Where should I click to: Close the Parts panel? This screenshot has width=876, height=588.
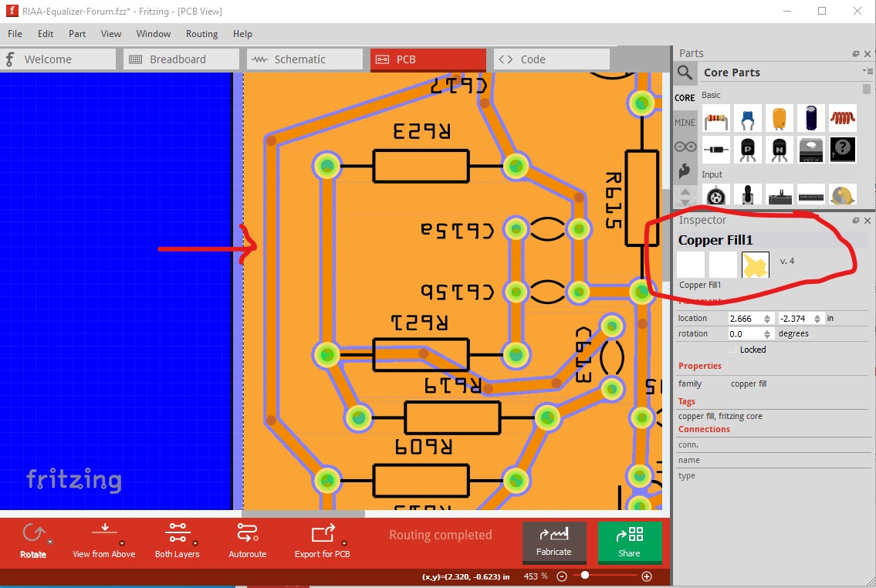867,53
